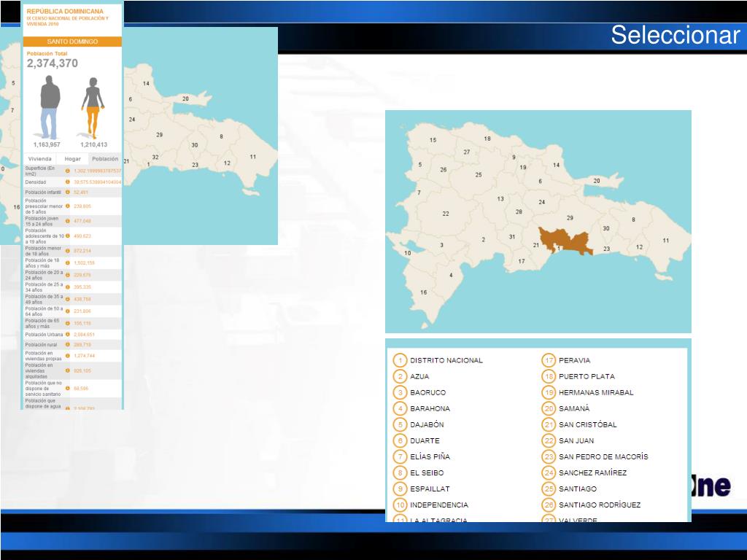Choose province 16 on the large map

[x=424, y=292]
